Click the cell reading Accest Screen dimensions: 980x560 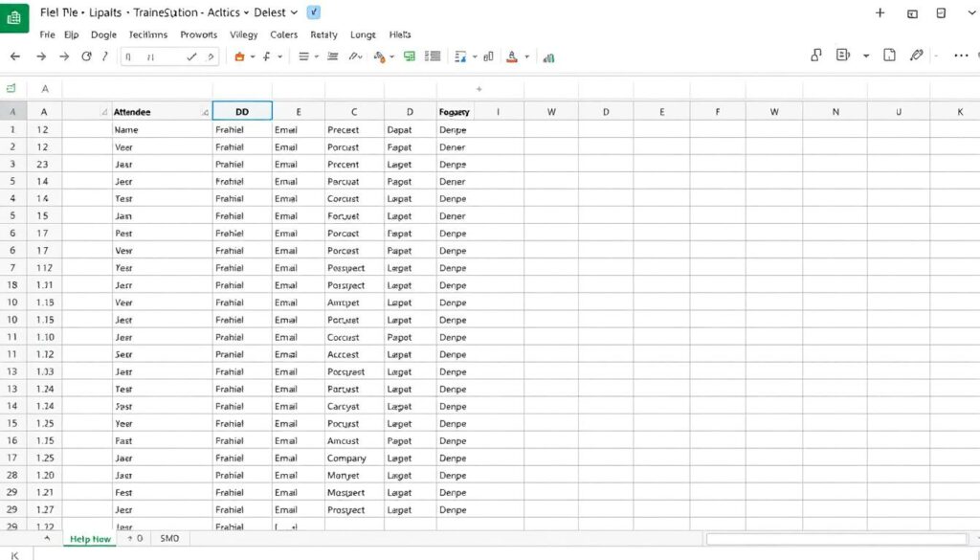[x=354, y=354]
